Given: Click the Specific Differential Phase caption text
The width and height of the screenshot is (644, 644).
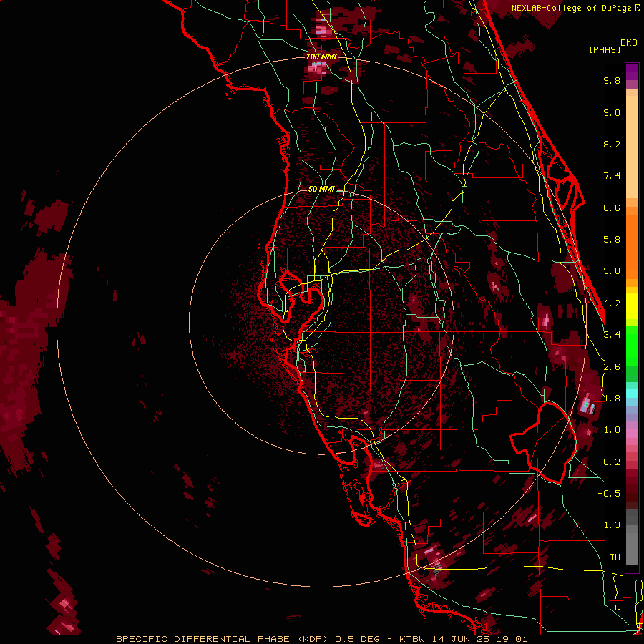Looking at the screenshot, I should coord(321,639).
